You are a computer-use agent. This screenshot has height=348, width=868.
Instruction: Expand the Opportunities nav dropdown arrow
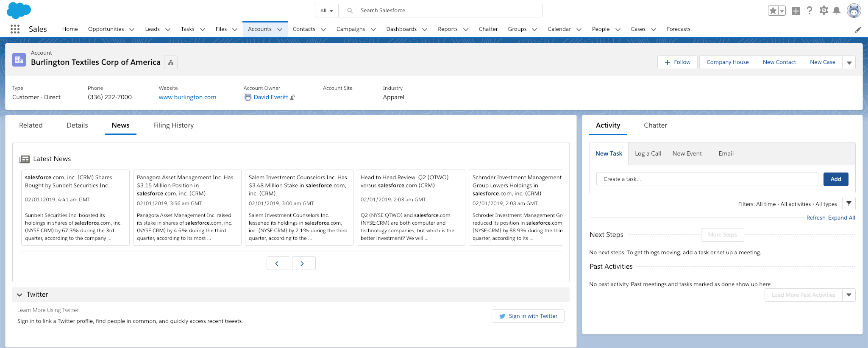point(132,29)
